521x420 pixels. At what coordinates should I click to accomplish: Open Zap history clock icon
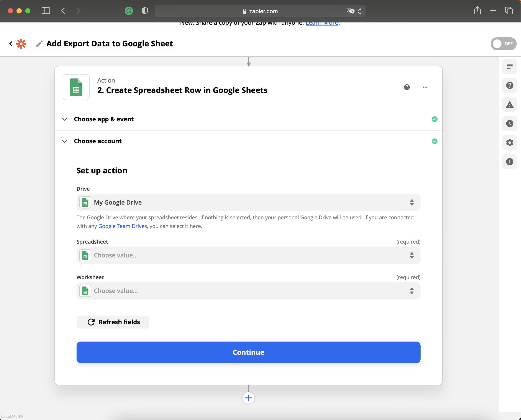click(x=509, y=124)
